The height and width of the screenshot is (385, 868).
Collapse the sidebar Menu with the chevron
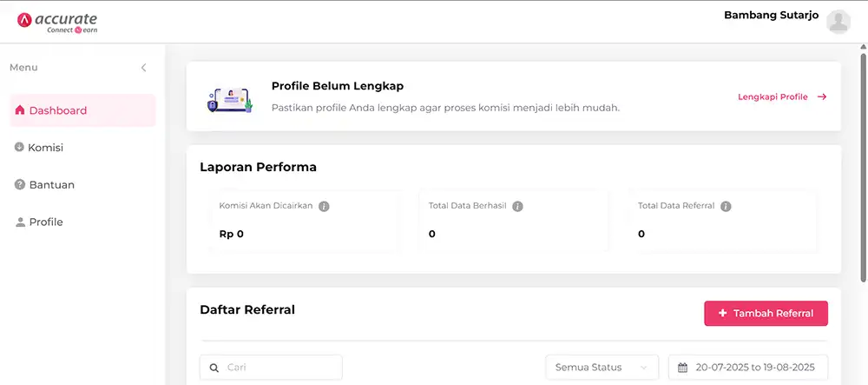click(144, 68)
